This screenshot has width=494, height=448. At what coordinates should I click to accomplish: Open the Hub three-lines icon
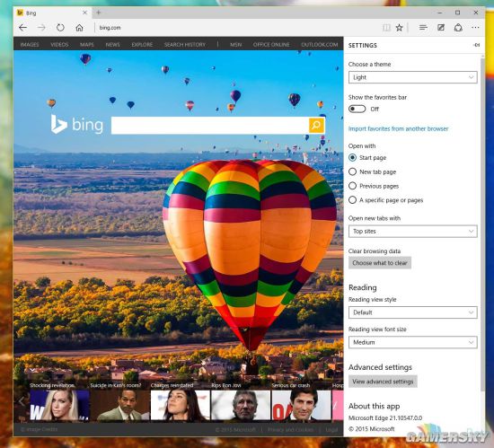coord(423,28)
